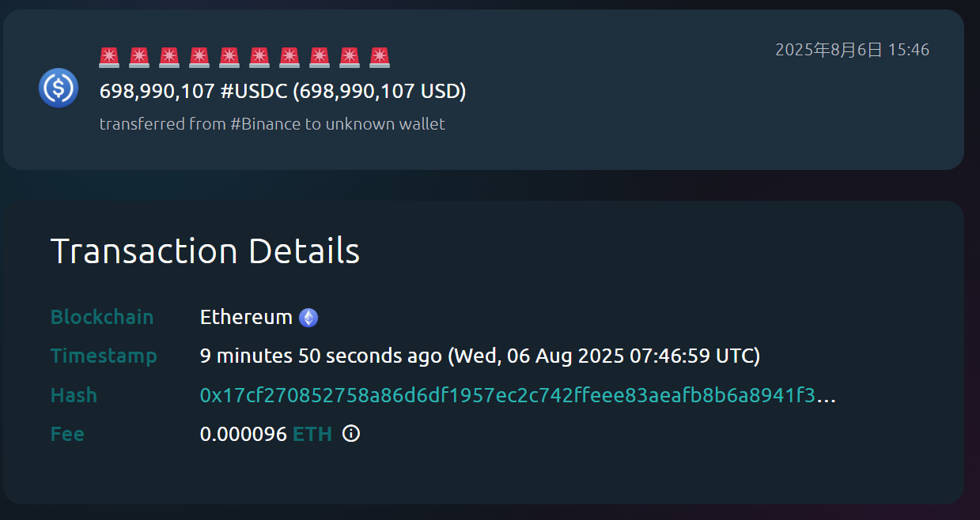Open the transaction hash 0x17cf2708... link

coord(507,395)
